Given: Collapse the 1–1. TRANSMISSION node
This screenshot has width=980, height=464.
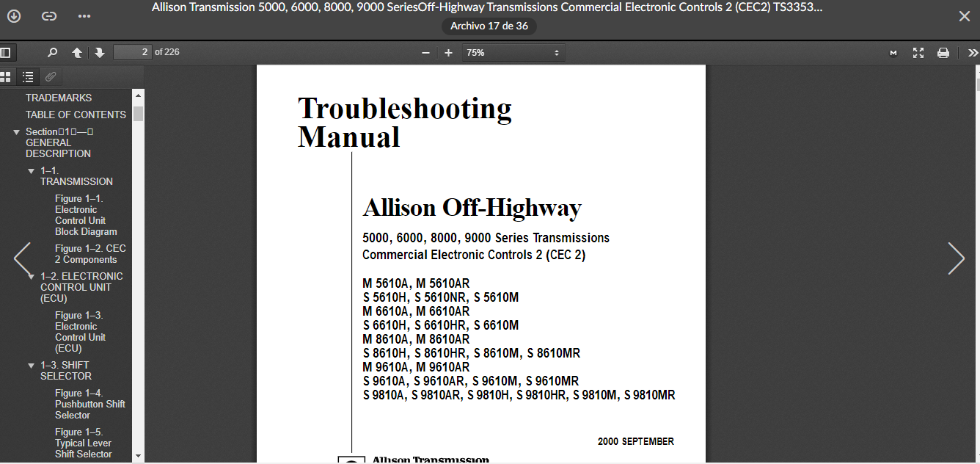Looking at the screenshot, I should (31, 171).
